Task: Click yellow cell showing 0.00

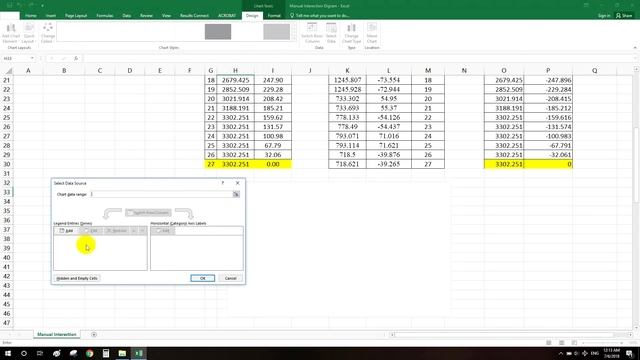Action: [x=273, y=164]
